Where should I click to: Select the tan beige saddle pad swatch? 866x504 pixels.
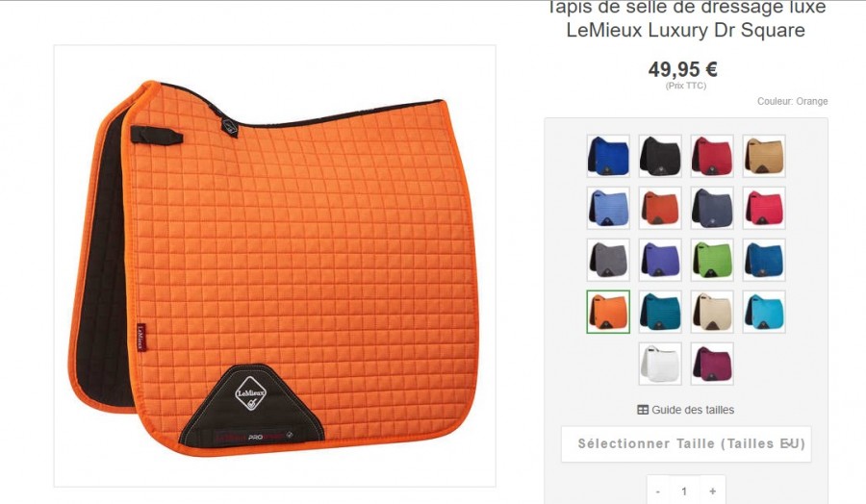pyautogui.click(x=764, y=156)
